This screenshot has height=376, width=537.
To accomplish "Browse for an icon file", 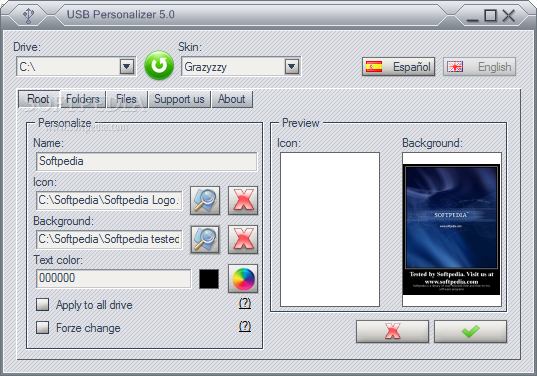I will point(205,200).
